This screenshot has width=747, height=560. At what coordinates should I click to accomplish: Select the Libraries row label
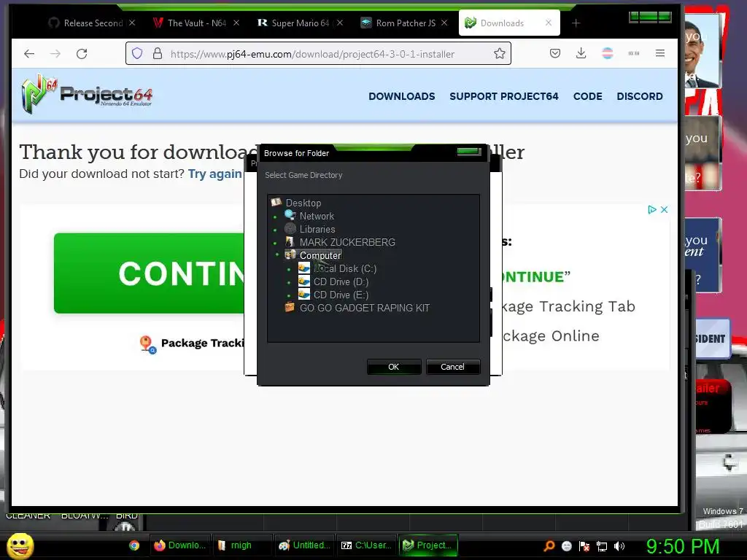click(317, 229)
